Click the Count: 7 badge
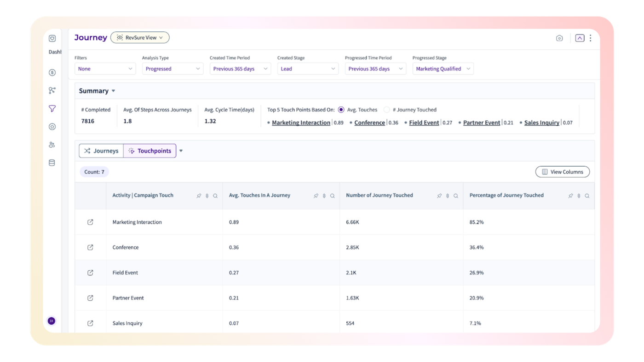This screenshot has height=362, width=644. coord(94,172)
